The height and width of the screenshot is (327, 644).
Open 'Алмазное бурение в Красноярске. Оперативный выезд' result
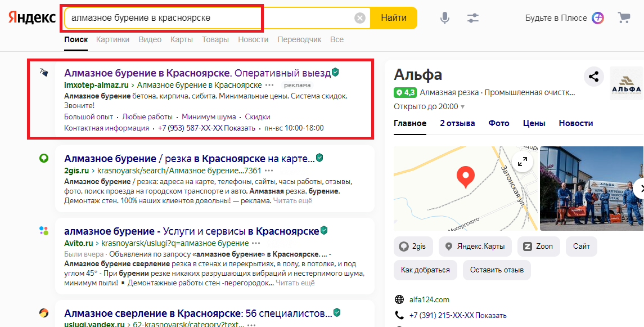pos(197,73)
